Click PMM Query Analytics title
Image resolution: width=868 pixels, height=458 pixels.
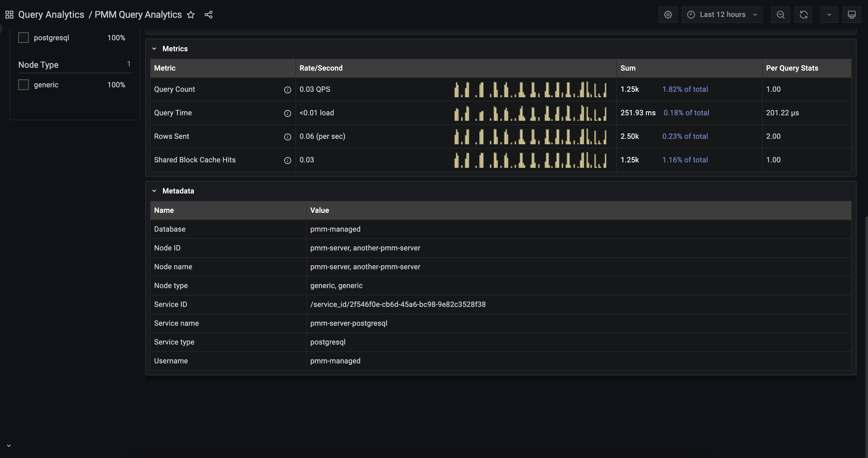point(138,15)
